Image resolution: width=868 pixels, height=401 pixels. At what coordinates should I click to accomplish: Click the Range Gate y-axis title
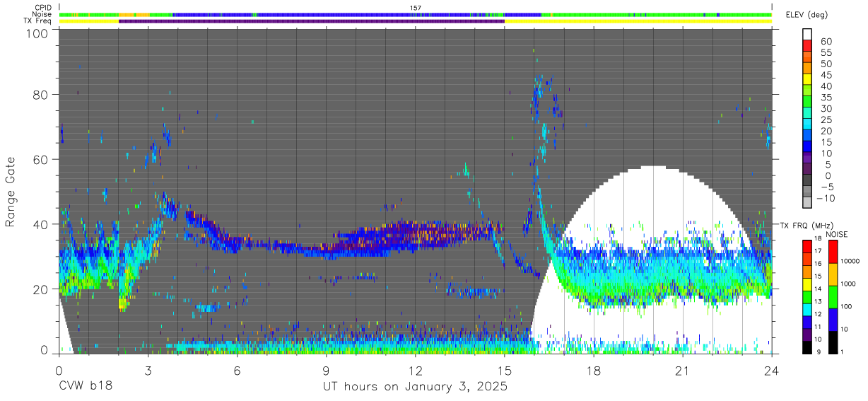[x=11, y=192]
